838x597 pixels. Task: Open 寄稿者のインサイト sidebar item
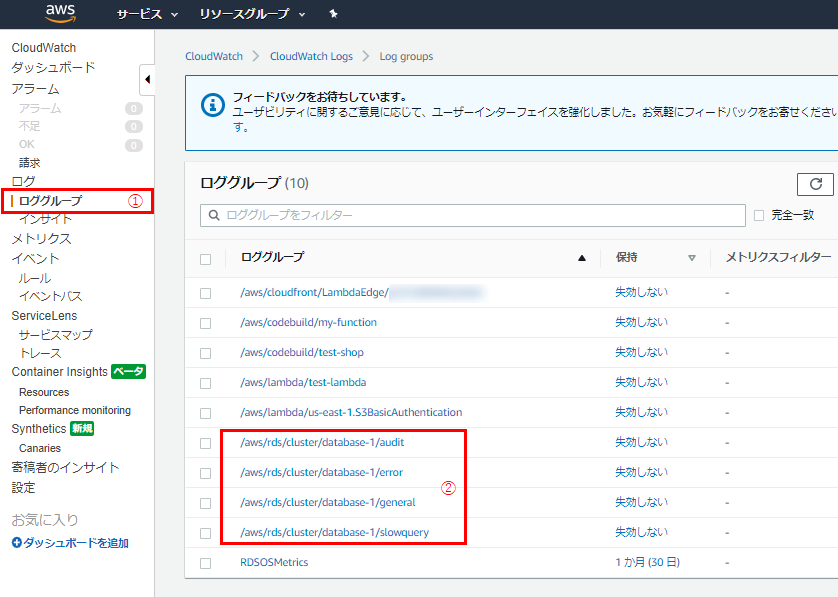click(x=65, y=467)
